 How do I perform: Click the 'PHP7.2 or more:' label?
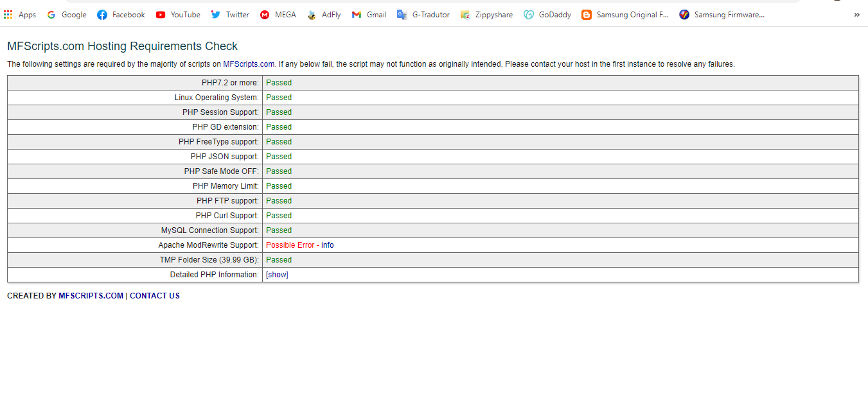[x=230, y=83]
